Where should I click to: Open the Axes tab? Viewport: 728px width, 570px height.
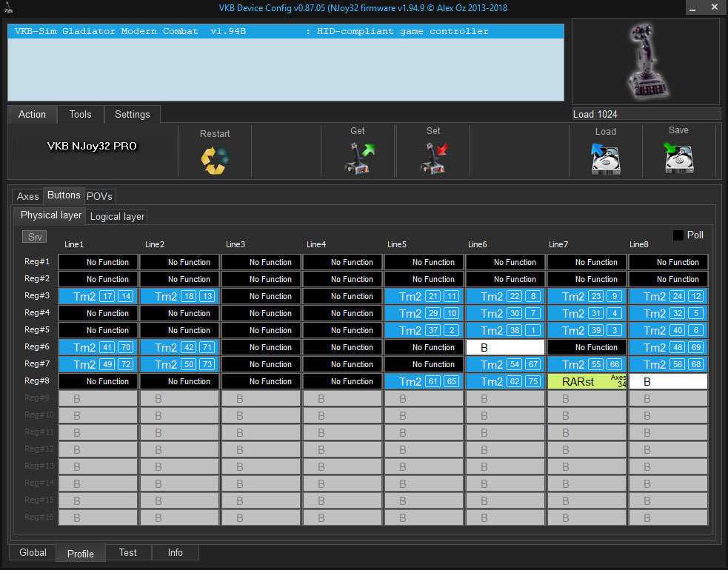pos(28,196)
